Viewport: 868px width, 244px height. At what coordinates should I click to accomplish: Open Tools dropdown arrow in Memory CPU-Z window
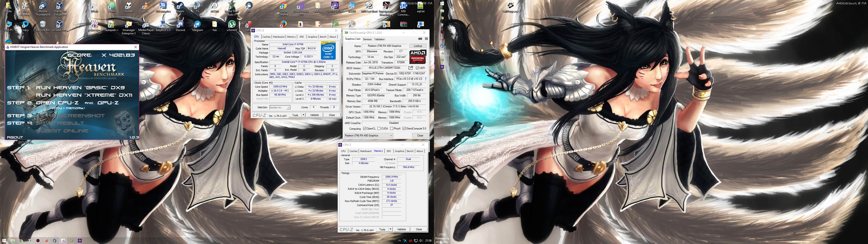[x=390, y=229]
